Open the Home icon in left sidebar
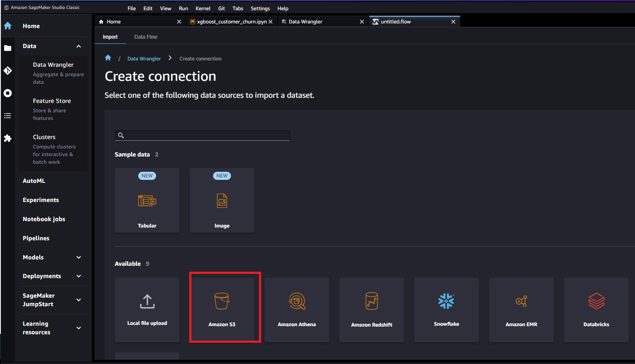 pyautogui.click(x=8, y=26)
